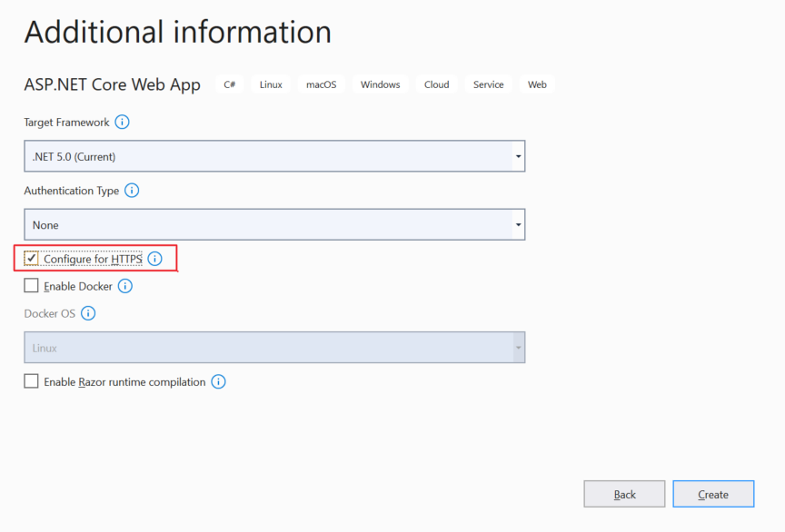The height and width of the screenshot is (532, 785).
Task: Click the C# tag
Action: 230,84
